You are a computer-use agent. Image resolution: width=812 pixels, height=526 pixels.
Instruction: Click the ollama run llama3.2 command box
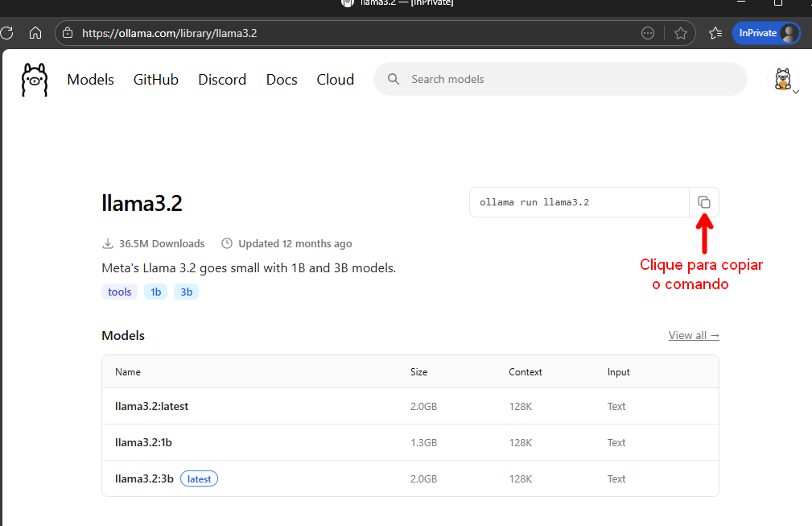(x=579, y=202)
